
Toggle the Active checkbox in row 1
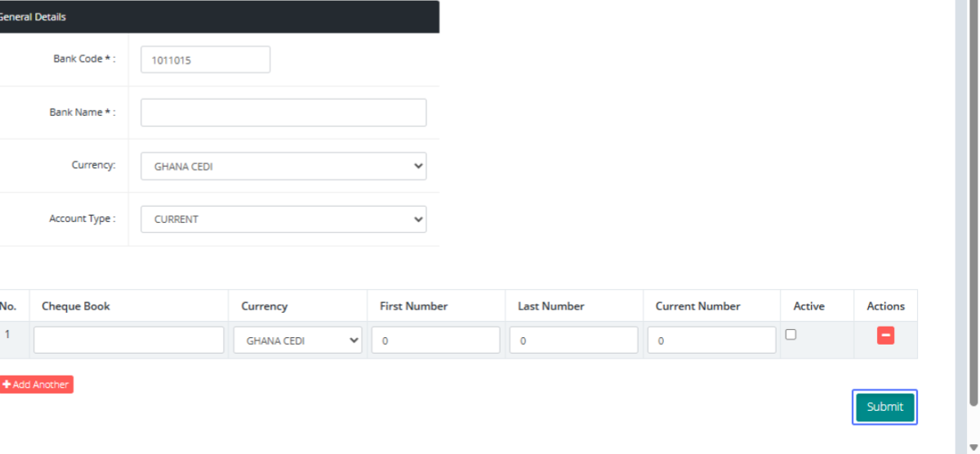pyautogui.click(x=791, y=334)
